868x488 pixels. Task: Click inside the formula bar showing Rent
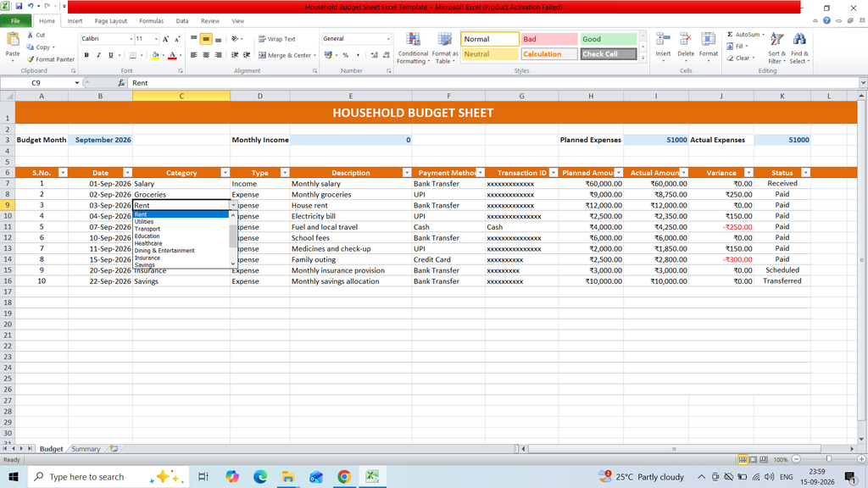tap(492, 83)
